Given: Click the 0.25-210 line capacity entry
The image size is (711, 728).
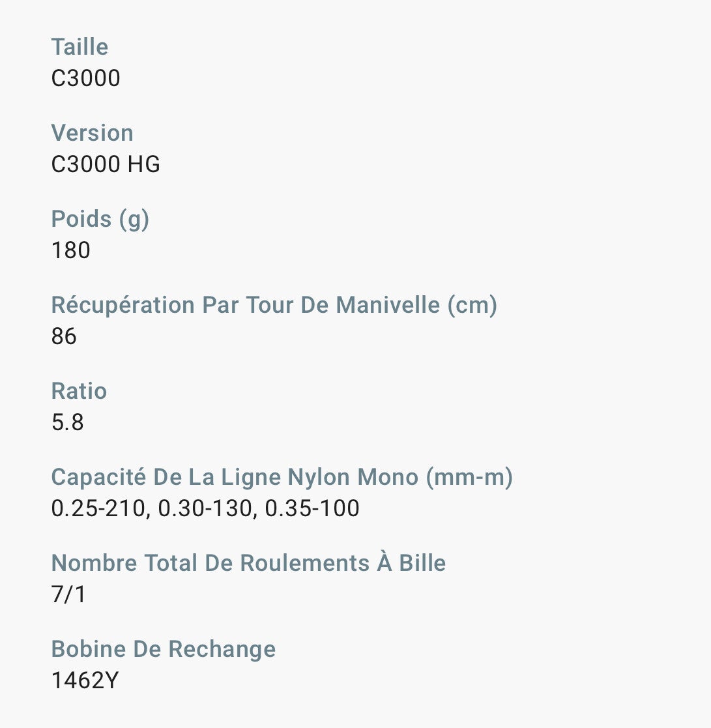Looking at the screenshot, I should click(98, 508).
